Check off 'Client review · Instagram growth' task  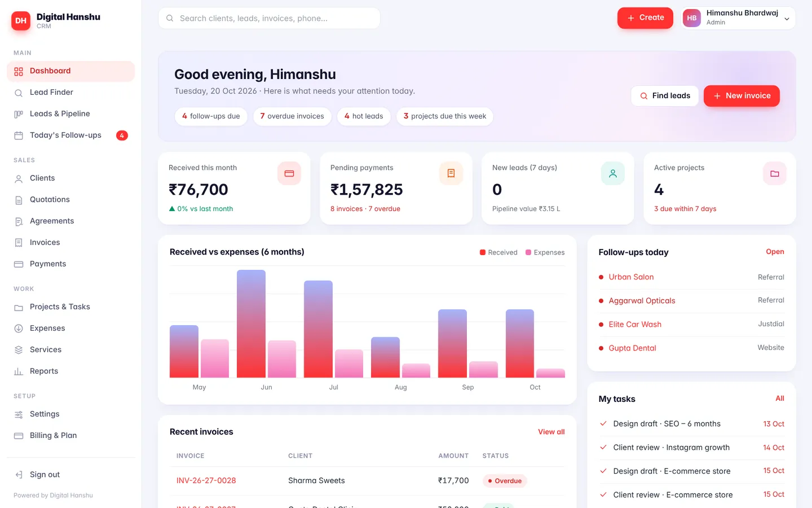point(603,447)
